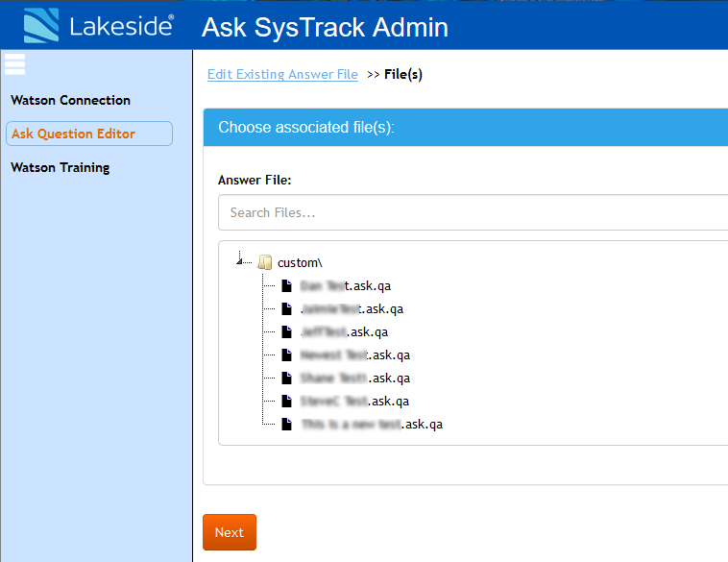Open the Watson Training section
The height and width of the screenshot is (562, 728).
61,168
